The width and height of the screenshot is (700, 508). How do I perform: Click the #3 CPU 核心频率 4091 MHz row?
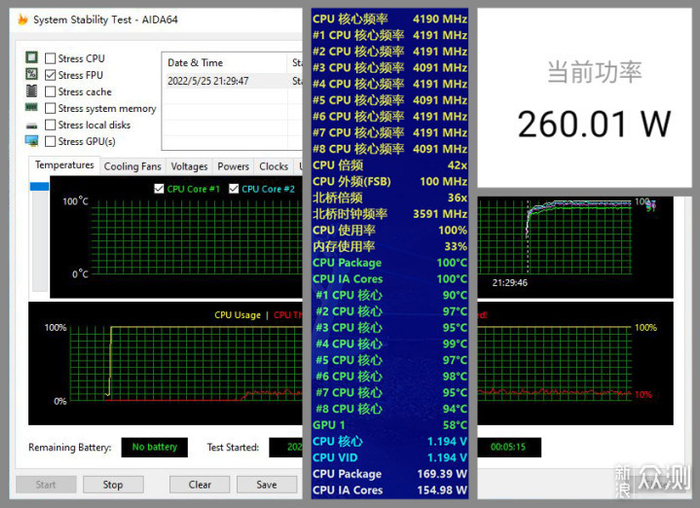pos(390,68)
